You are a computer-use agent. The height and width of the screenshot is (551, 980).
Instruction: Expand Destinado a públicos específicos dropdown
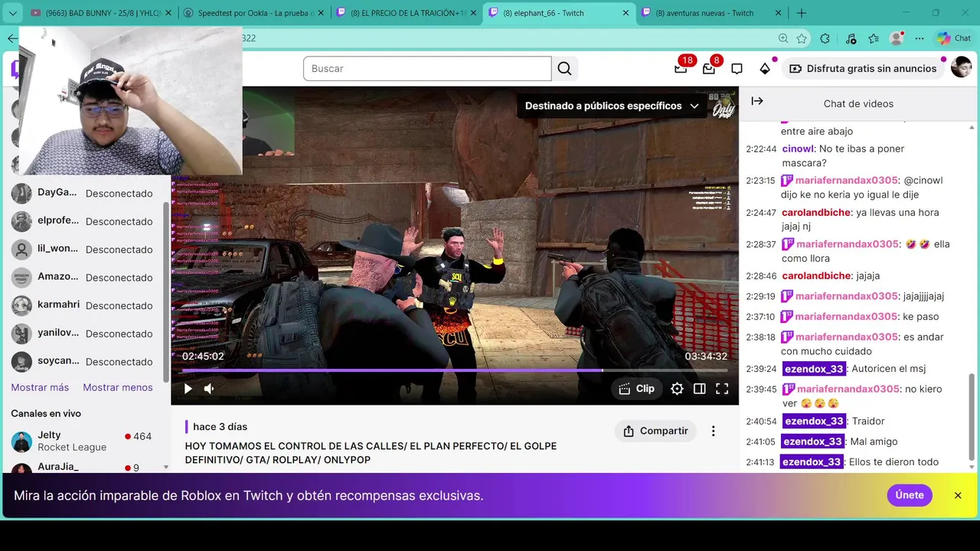[x=612, y=106]
